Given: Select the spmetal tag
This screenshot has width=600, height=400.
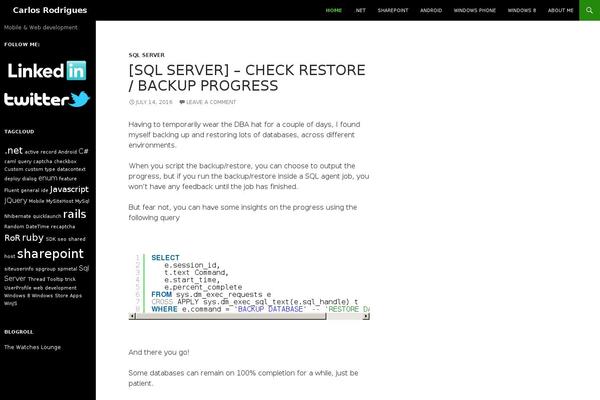Looking at the screenshot, I should click(67, 269).
